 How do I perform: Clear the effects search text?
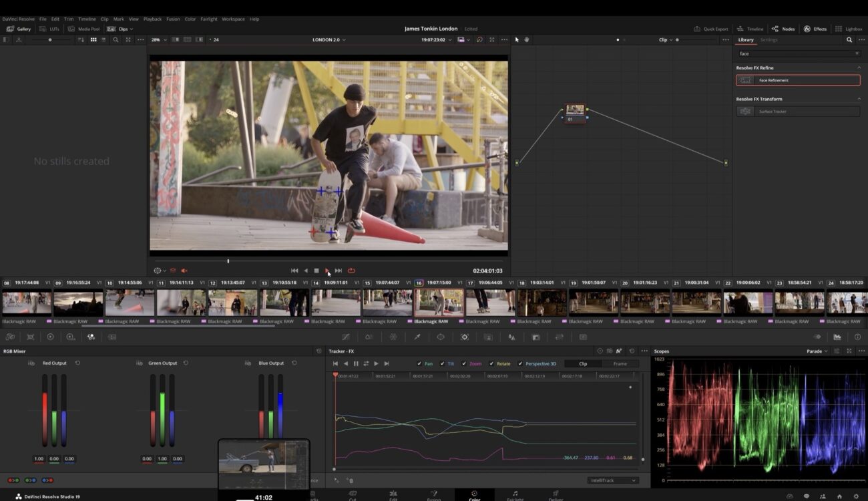pos(857,53)
